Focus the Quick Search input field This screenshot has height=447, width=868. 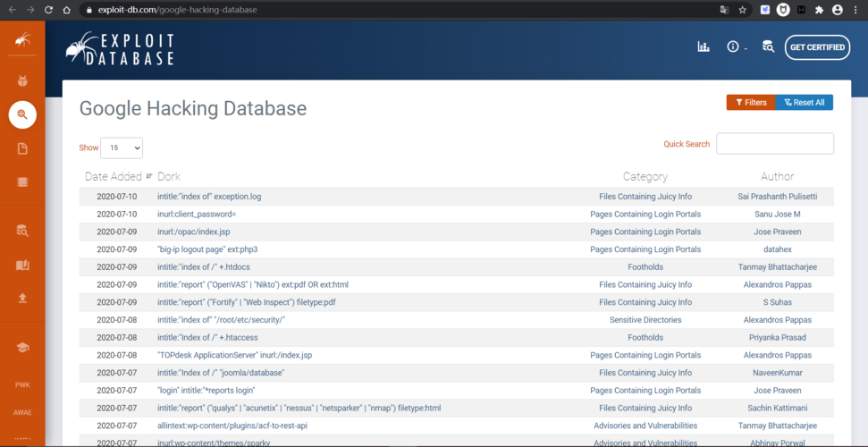pos(775,143)
